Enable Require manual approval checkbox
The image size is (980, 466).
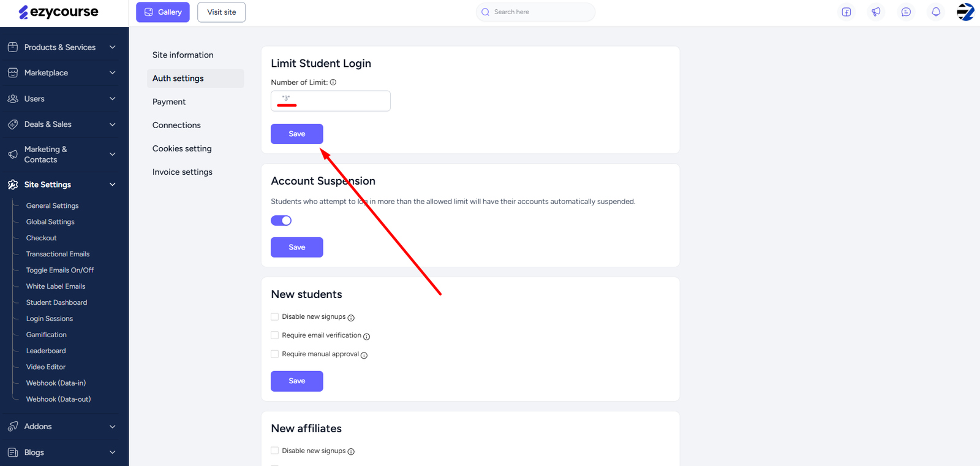coord(275,354)
